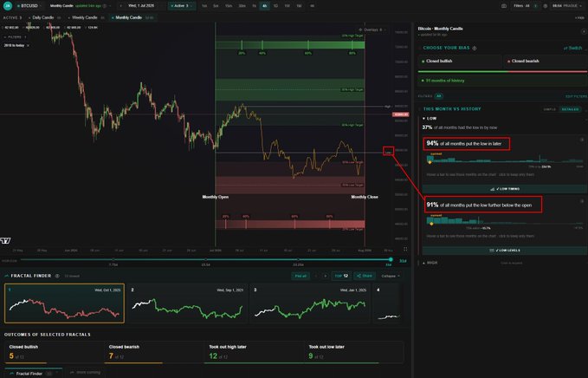Image resolution: width=588 pixels, height=378 pixels.
Task: Switch to the Daily Candle tab
Action: [x=44, y=17]
